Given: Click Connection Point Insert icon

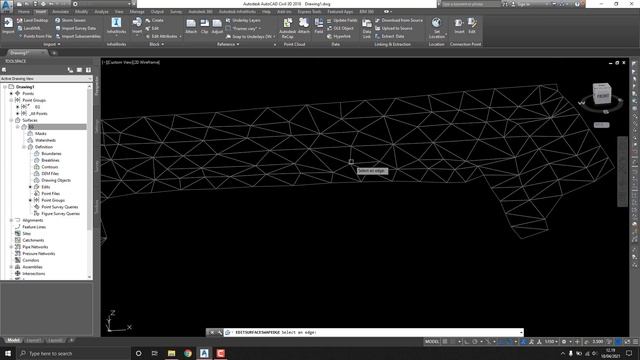Looking at the screenshot, I should 459,25.
